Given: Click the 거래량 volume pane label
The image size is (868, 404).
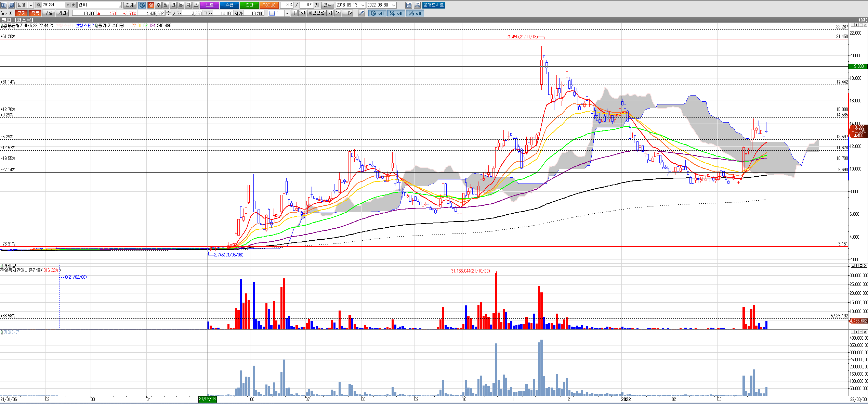Looking at the screenshot, I should (x=9, y=266).
